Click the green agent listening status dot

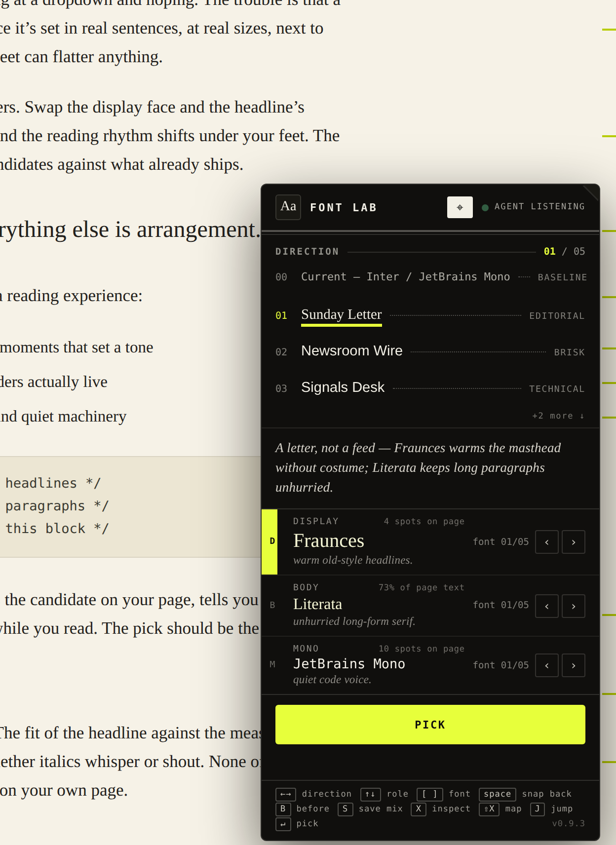[485, 207]
